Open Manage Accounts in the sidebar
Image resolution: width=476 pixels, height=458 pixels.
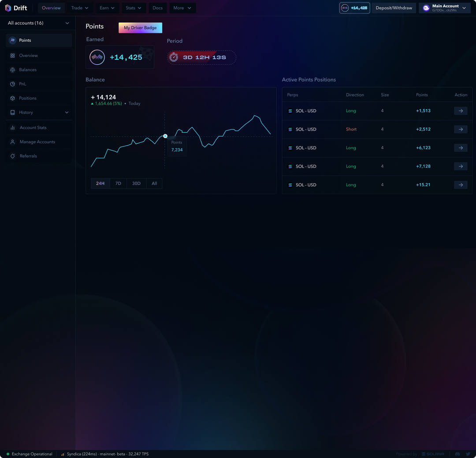39,142
